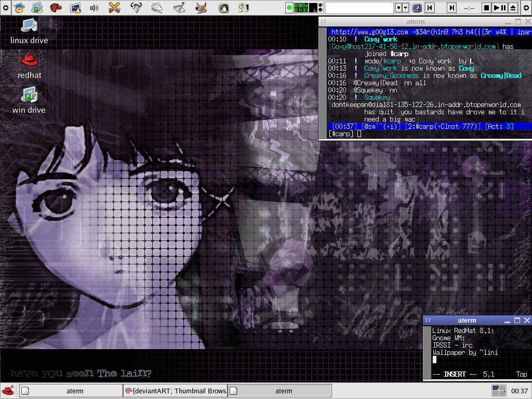Click the [#carp] irssi input prompt
This screenshot has height=399, width=532.
point(341,134)
